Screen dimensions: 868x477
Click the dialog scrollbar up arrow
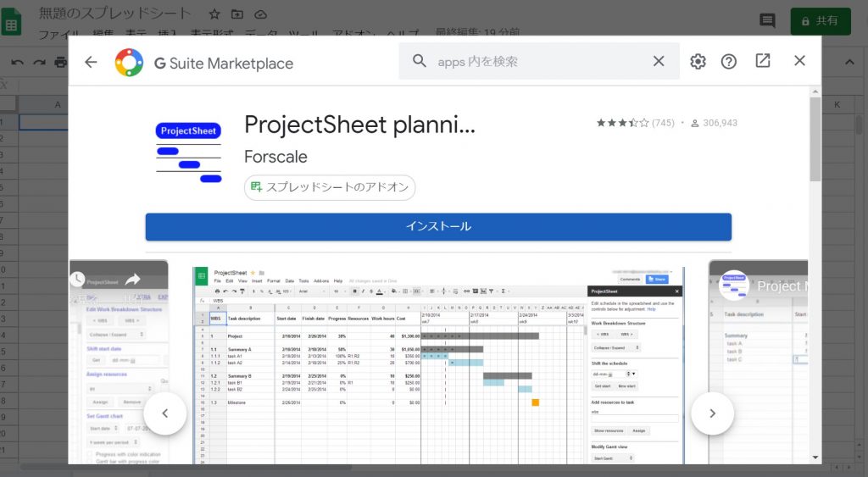tap(815, 92)
